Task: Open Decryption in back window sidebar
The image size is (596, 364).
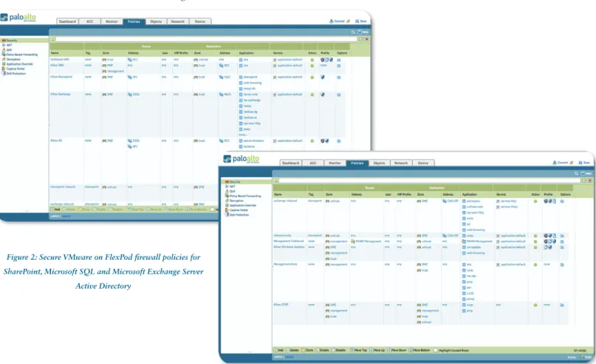Action: coord(11,59)
